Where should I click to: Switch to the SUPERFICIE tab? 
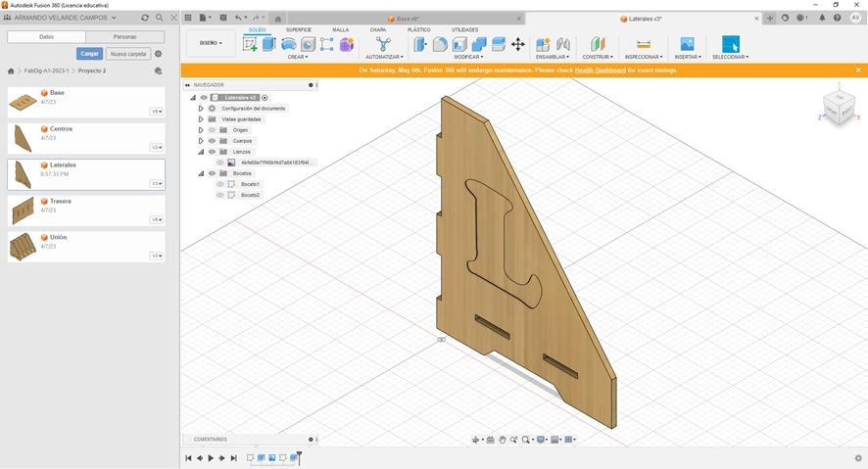tap(299, 30)
